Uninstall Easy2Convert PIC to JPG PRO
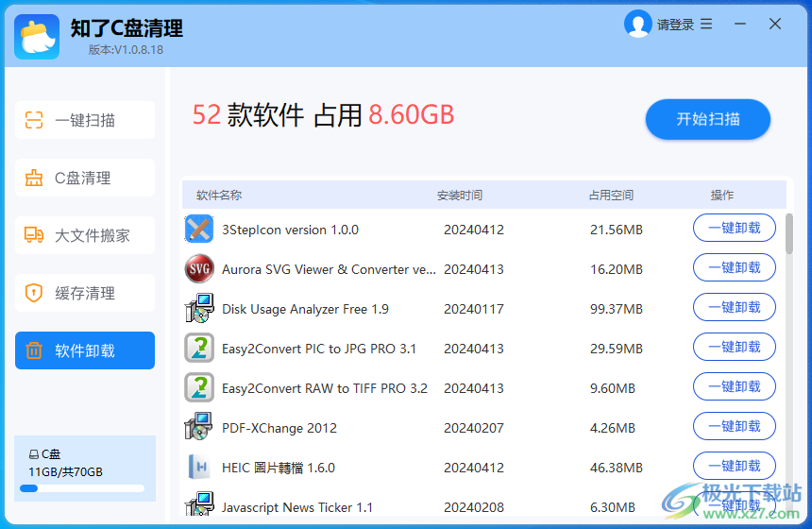This screenshot has height=529, width=812. point(735,347)
